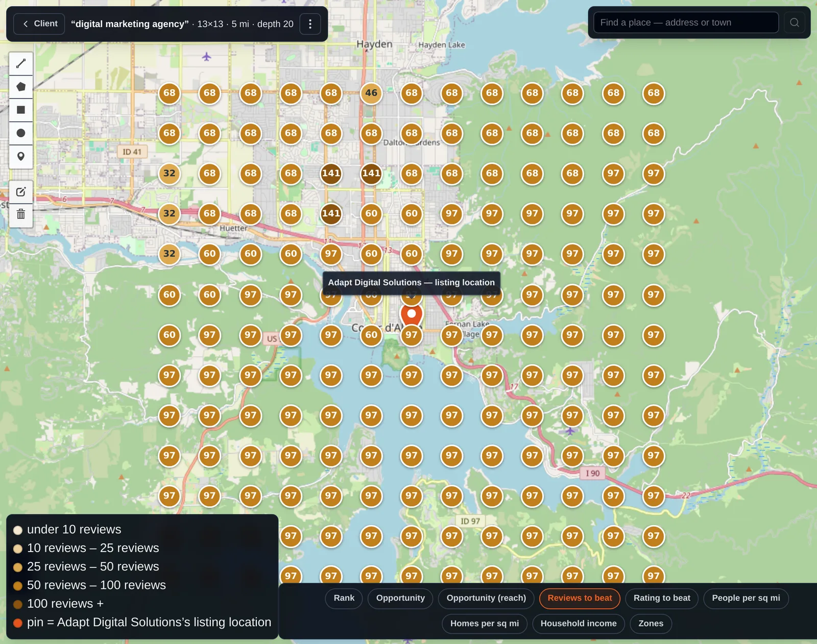Select the rectangle drawing tool
Viewport: 817px width, 644px height.
(21, 110)
